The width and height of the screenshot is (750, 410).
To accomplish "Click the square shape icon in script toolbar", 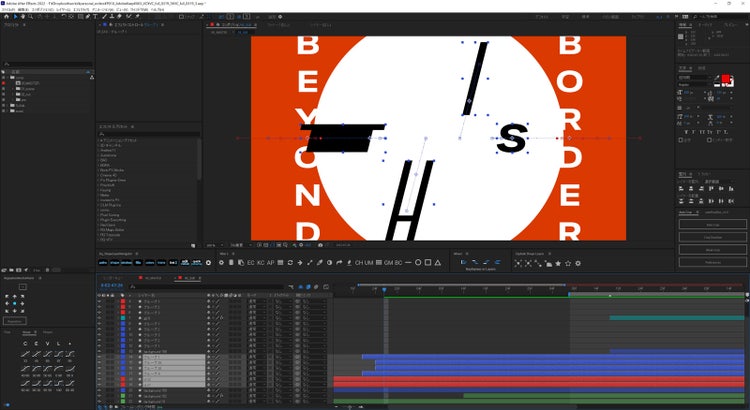I will click(428, 263).
